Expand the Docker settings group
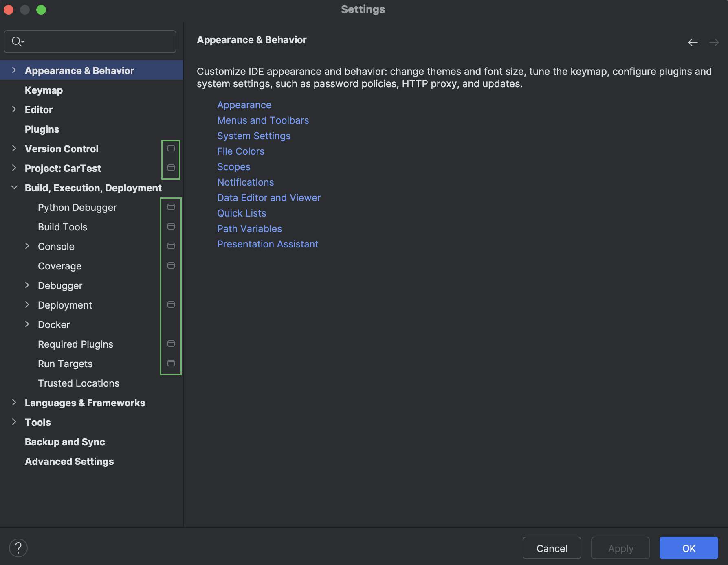Screen dimensions: 728x565 (27, 324)
